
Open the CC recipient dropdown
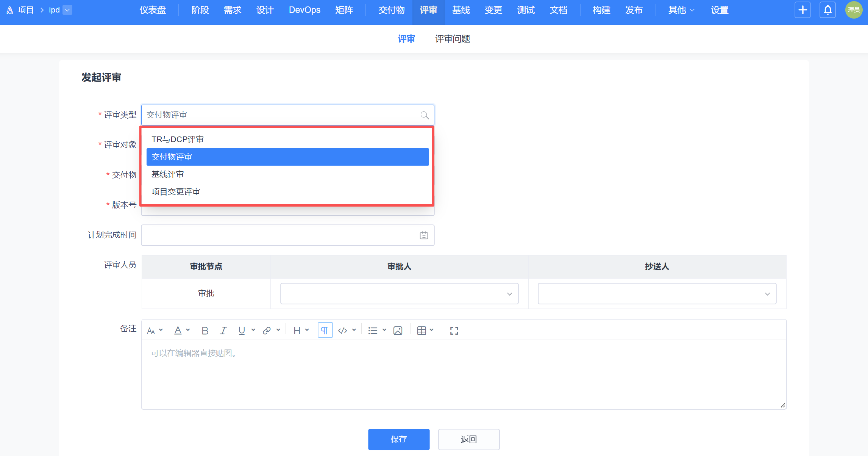[x=657, y=294]
